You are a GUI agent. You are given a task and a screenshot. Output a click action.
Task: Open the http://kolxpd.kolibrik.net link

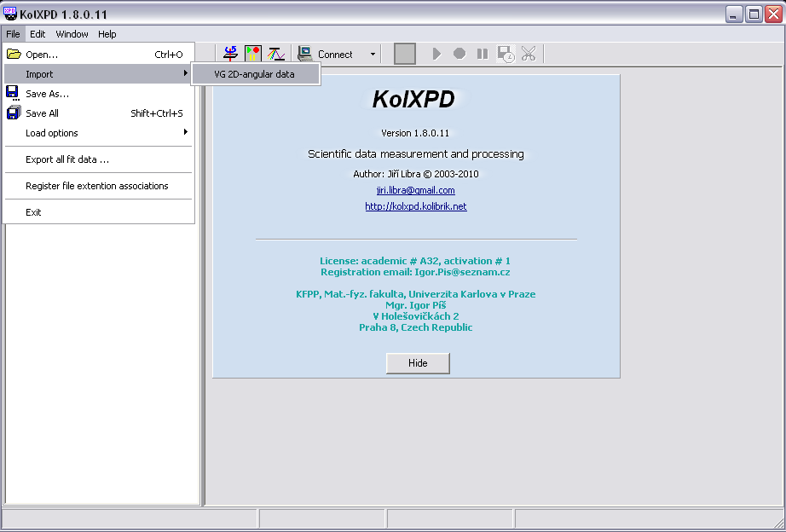click(x=415, y=206)
